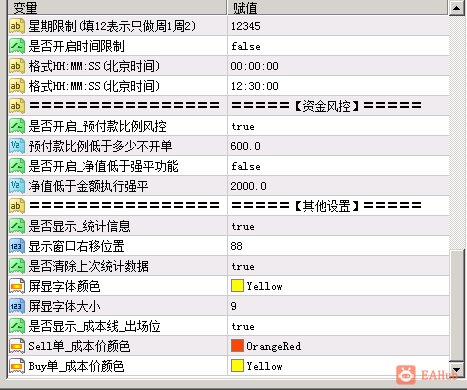Select the variable name Sell单_成本价颜色
This screenshot has width=467, height=390.
pyautogui.click(x=79, y=346)
